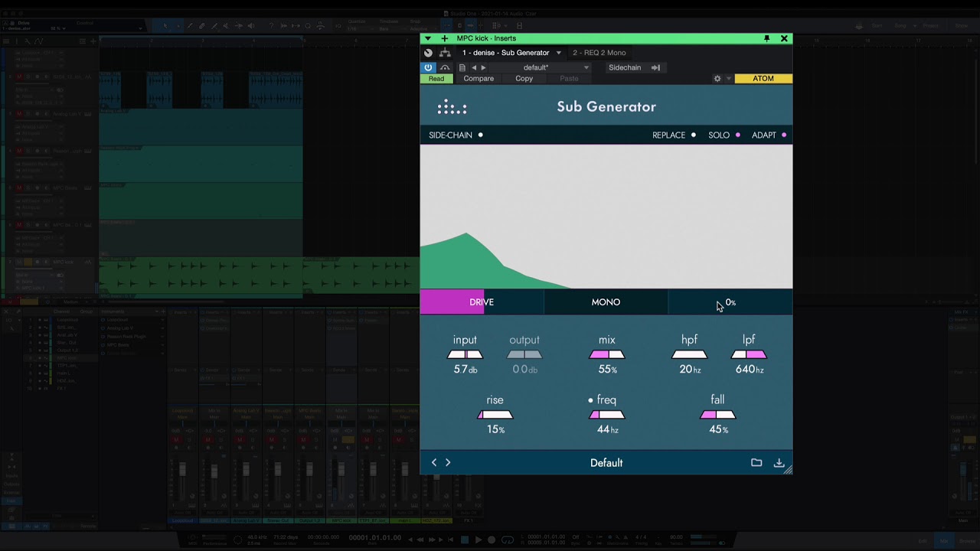Expand the denise Sub Generator insert dropdown
The image size is (980, 551).
tap(558, 53)
